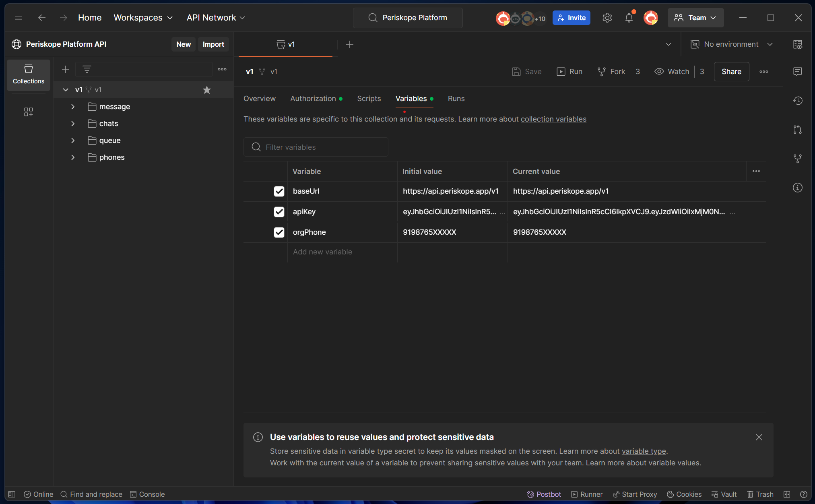Screen dimensions: 815x504
Task: Create new collection with plus icon
Action: point(66,69)
